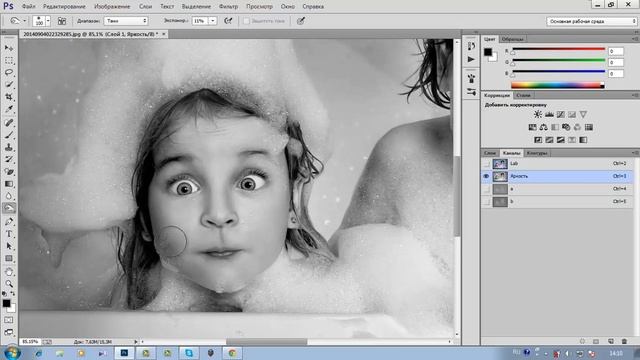The height and width of the screenshot is (360, 640).
Task: Select the Lasso tool
Action: pos(9,73)
